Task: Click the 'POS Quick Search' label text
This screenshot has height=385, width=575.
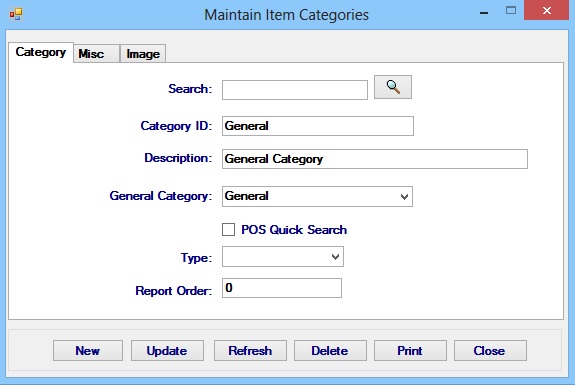Action: [x=294, y=230]
